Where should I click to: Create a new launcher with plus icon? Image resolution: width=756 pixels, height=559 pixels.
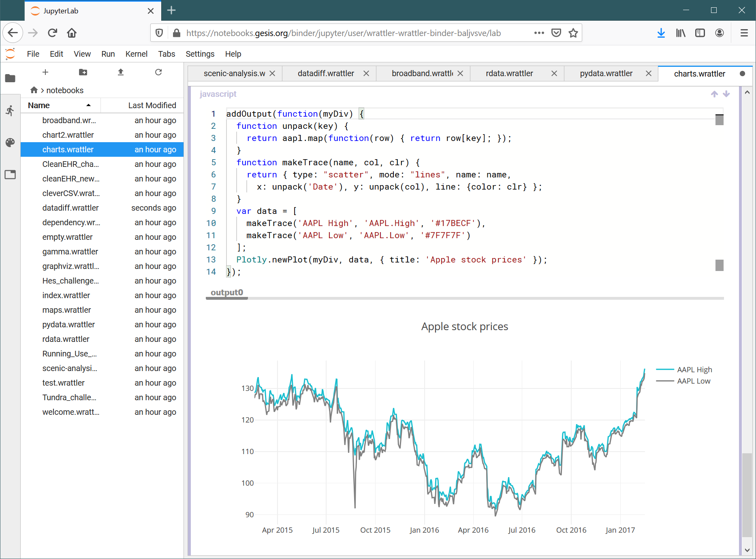(x=45, y=72)
